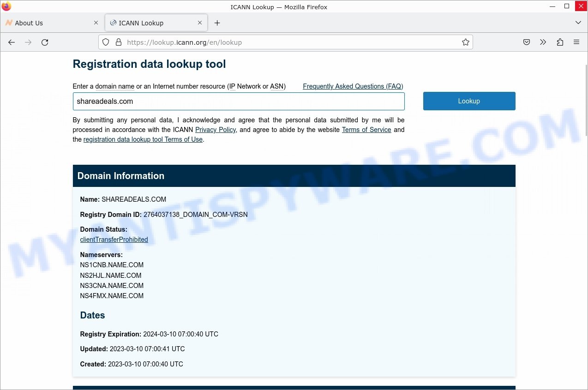Reload the current page

[x=45, y=42]
